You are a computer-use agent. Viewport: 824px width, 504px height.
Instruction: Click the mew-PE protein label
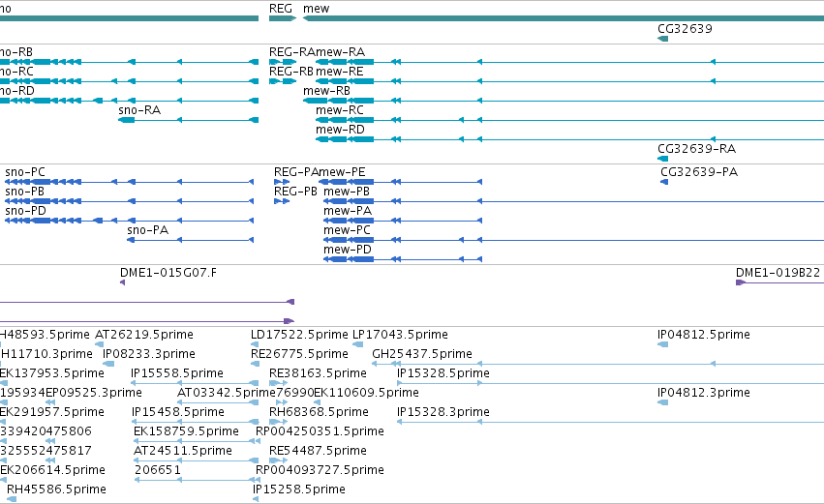[x=343, y=172]
